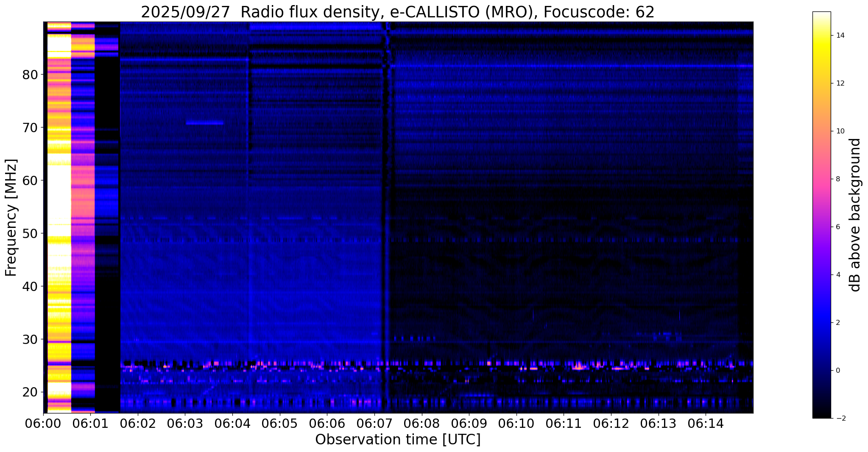Click the colorbar tick label 8
Viewport: 868px width, 452px height.
pyautogui.click(x=837, y=179)
